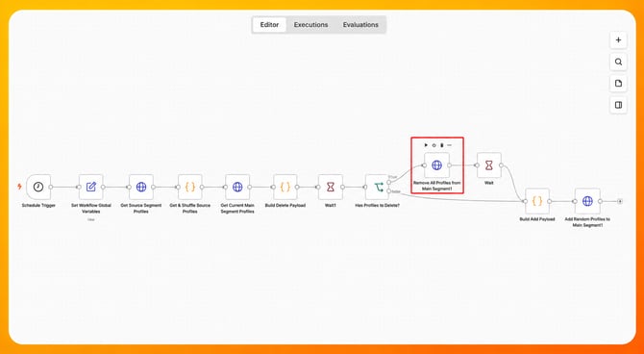Switch to the Evaluations tab
Viewport: 644px width, 354px height.
tap(360, 25)
